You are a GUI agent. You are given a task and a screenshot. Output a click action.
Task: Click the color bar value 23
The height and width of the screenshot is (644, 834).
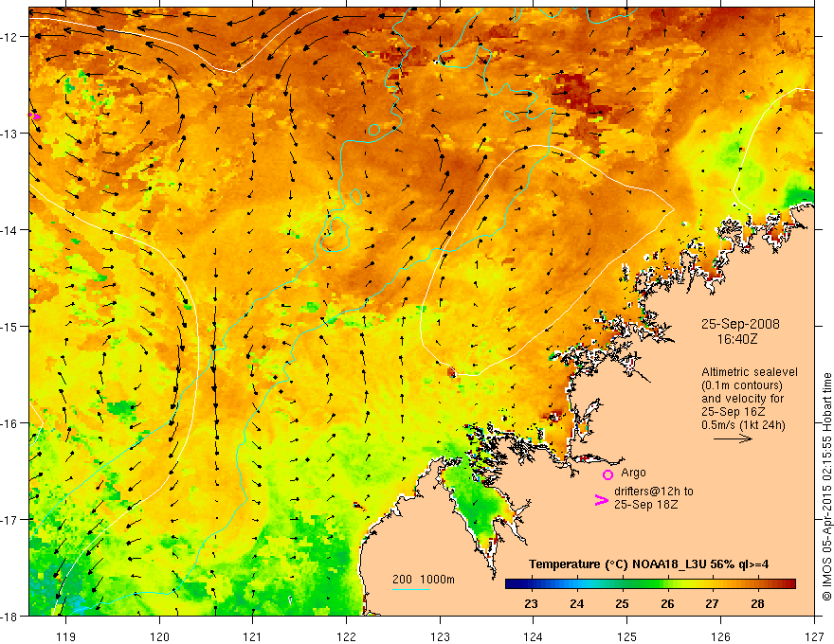pyautogui.click(x=531, y=604)
